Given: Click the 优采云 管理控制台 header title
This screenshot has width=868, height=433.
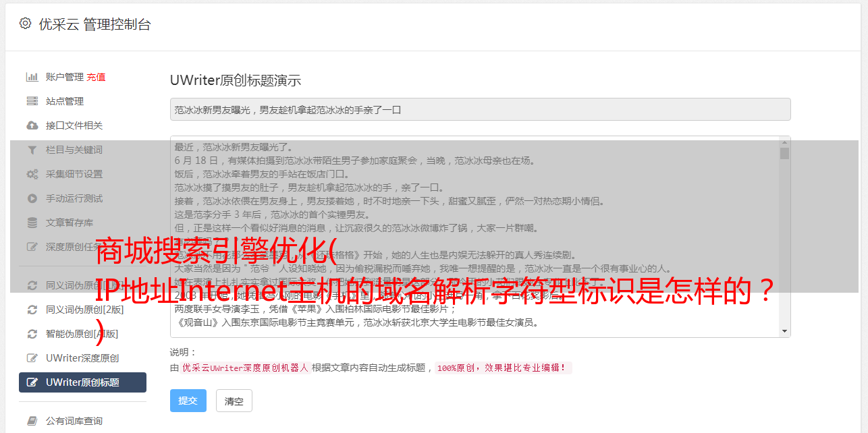Looking at the screenshot, I should [x=94, y=24].
